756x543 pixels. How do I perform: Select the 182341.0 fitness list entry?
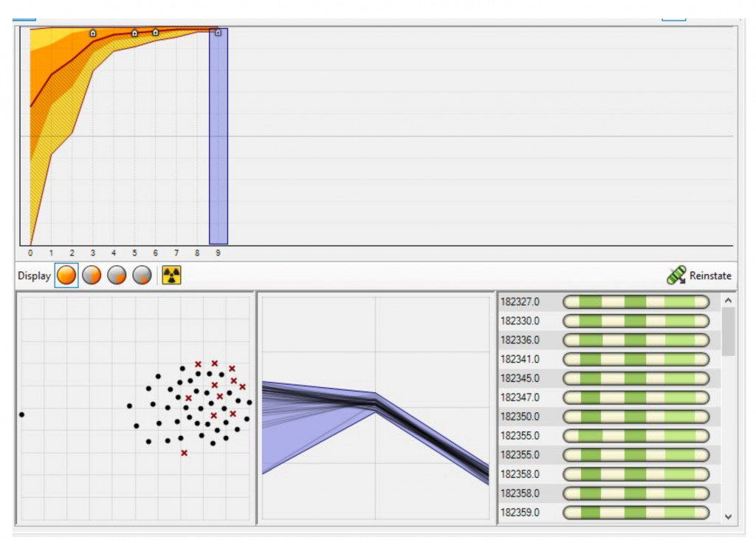520,359
